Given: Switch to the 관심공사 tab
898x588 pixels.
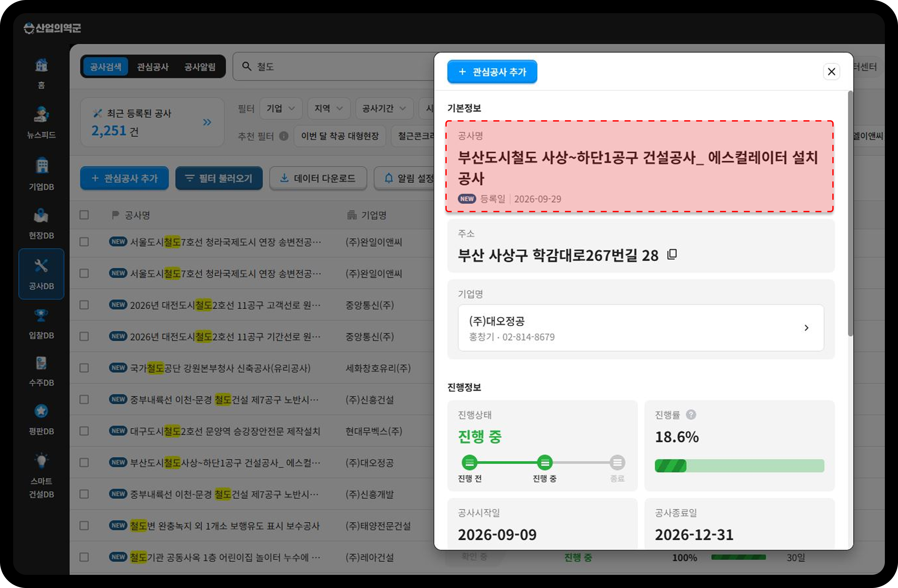Looking at the screenshot, I should [x=152, y=67].
